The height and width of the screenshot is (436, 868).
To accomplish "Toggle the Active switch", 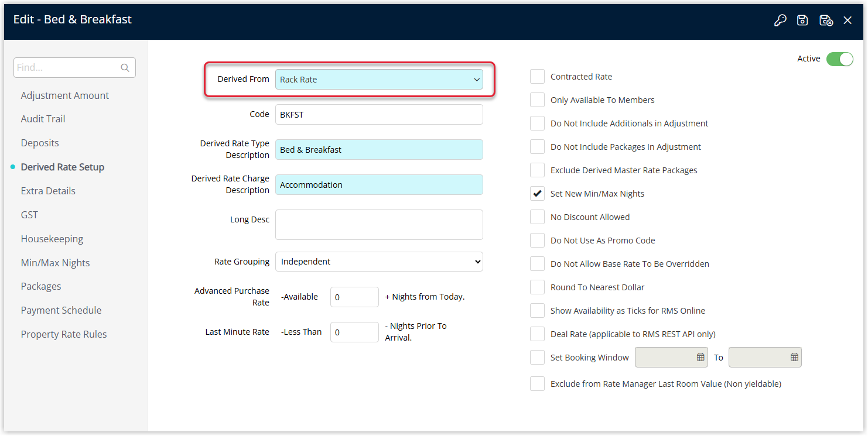I will (x=840, y=59).
